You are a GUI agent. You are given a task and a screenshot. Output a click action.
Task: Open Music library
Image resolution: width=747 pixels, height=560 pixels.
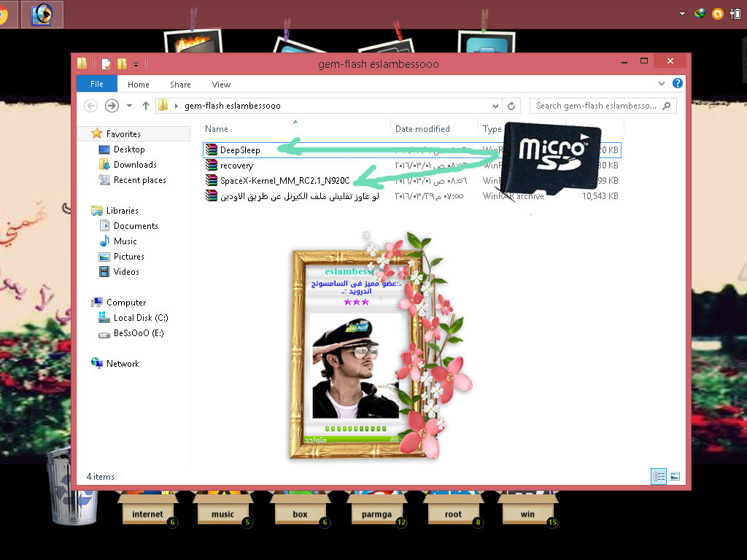pos(125,241)
